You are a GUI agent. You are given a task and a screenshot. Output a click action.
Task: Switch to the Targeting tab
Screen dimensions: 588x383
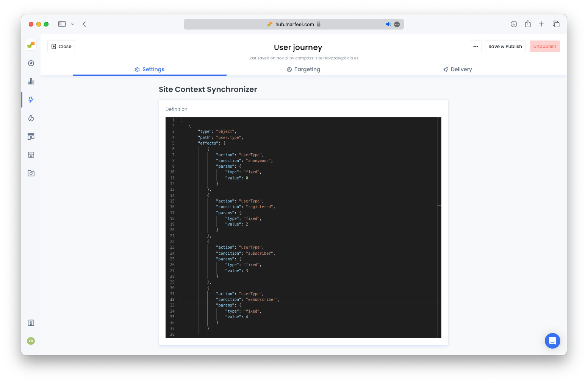click(303, 69)
